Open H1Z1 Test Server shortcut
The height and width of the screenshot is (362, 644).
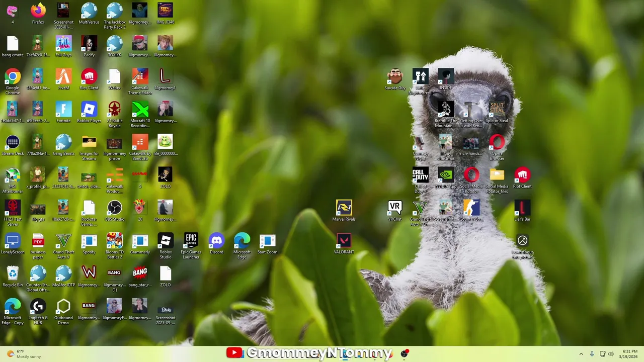tap(13, 213)
